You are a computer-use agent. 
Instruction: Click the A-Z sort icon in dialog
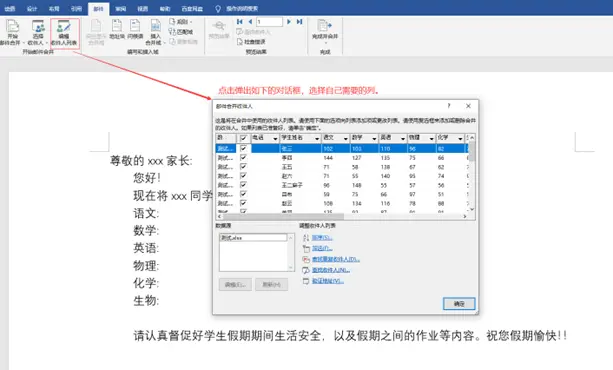point(306,237)
